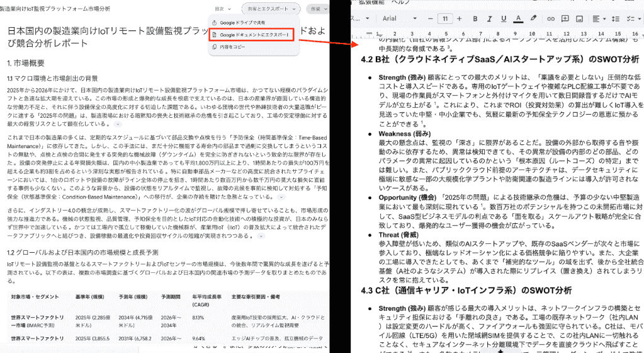
Task: Toggle bold formatting in Docs toolbar
Action: [x=475, y=18]
